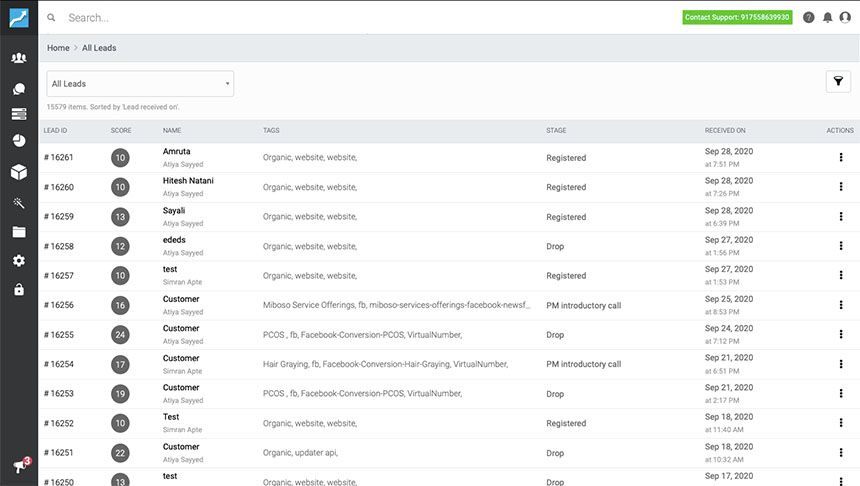Sort by STAGE column header
This screenshot has height=486, width=860.
coord(556,131)
